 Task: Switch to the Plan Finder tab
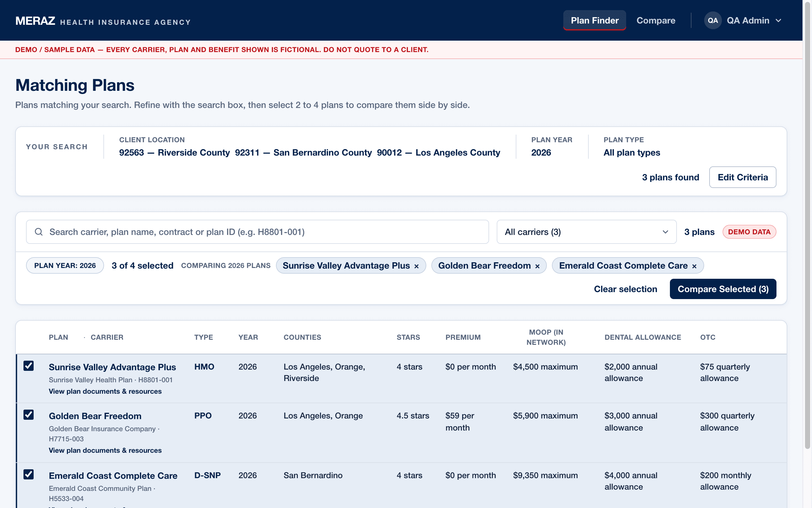click(x=595, y=21)
